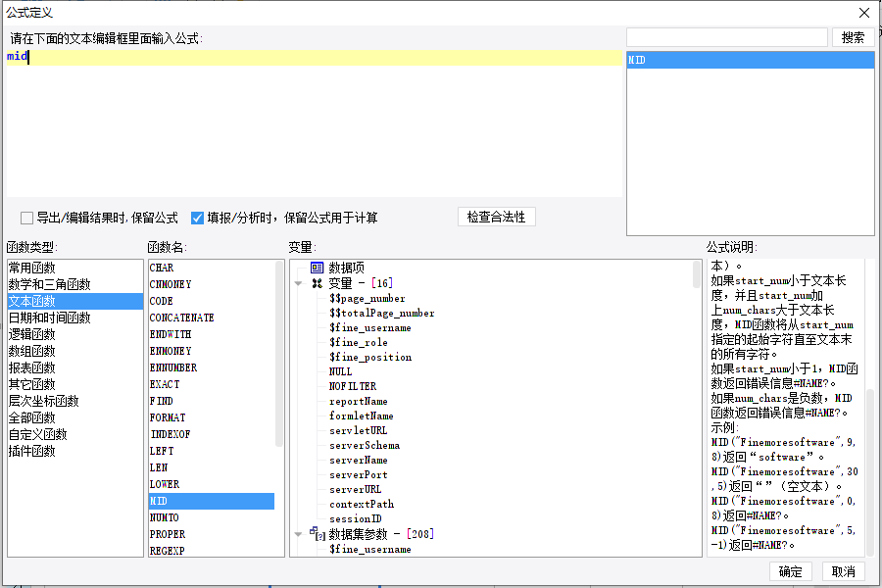Select 日期和时间函数 category
882x588 pixels.
(74, 318)
